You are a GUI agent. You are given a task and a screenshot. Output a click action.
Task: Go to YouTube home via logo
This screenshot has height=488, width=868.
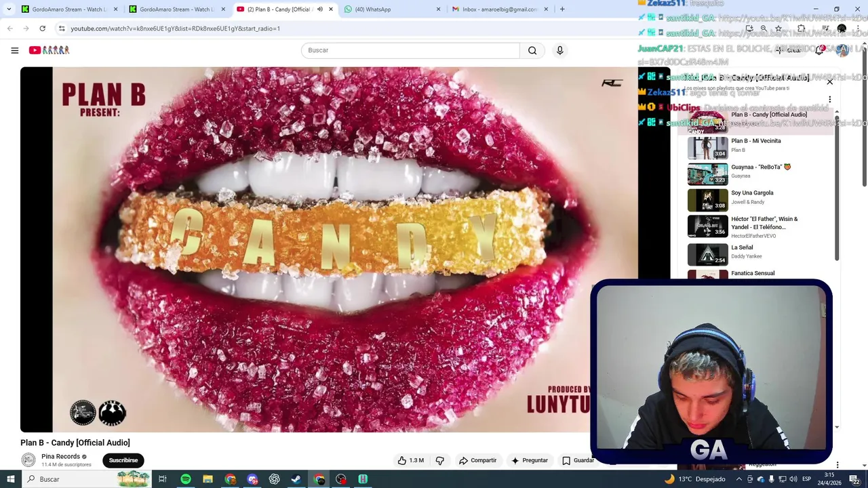click(x=49, y=50)
